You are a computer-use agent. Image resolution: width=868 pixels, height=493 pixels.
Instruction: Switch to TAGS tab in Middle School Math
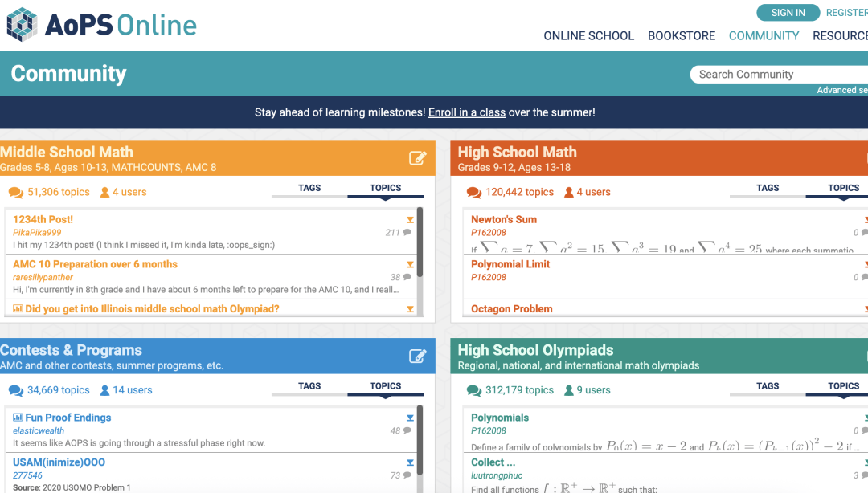tap(309, 188)
